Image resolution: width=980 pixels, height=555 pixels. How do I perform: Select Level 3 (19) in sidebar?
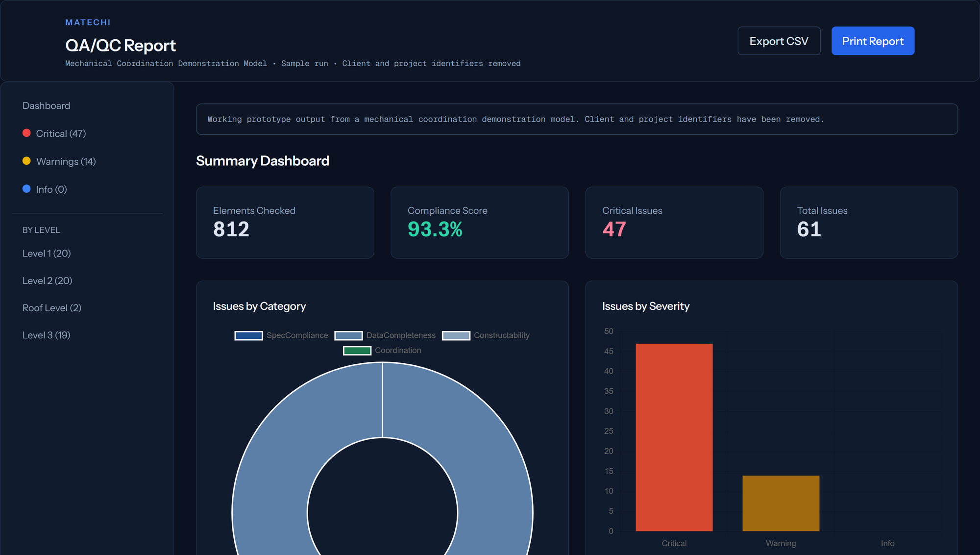click(x=47, y=335)
